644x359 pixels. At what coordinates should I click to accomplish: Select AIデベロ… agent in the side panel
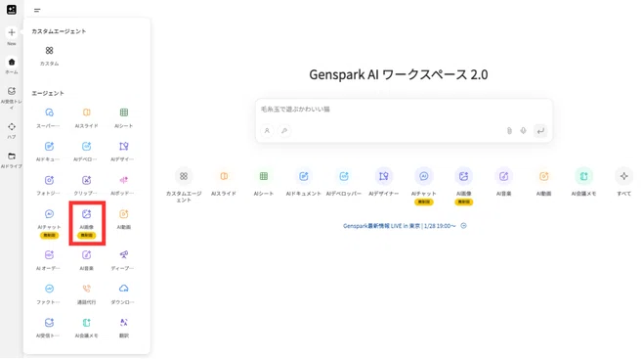click(87, 152)
